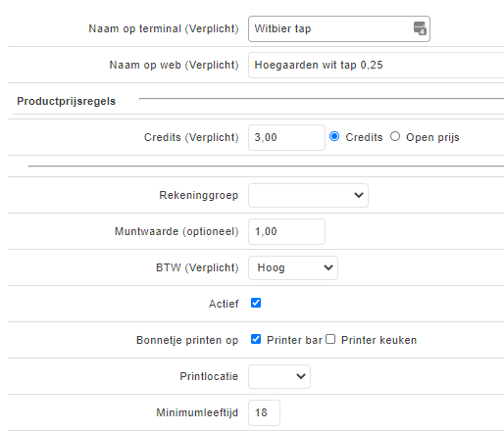Expand the Printlocatie dropdown
The image size is (504, 431).
[279, 376]
